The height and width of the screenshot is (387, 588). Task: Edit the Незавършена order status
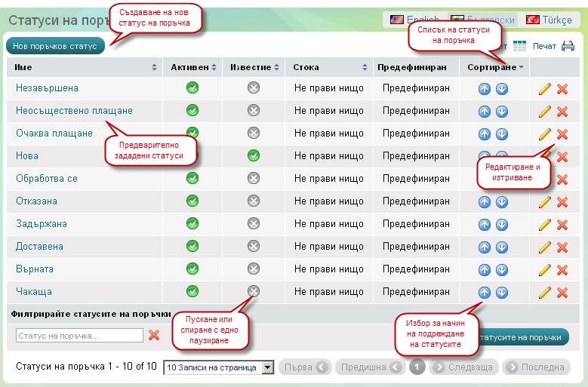(545, 89)
